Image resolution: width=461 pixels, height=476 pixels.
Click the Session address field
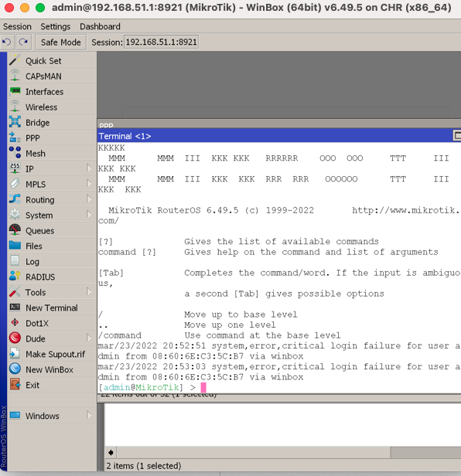pos(162,42)
